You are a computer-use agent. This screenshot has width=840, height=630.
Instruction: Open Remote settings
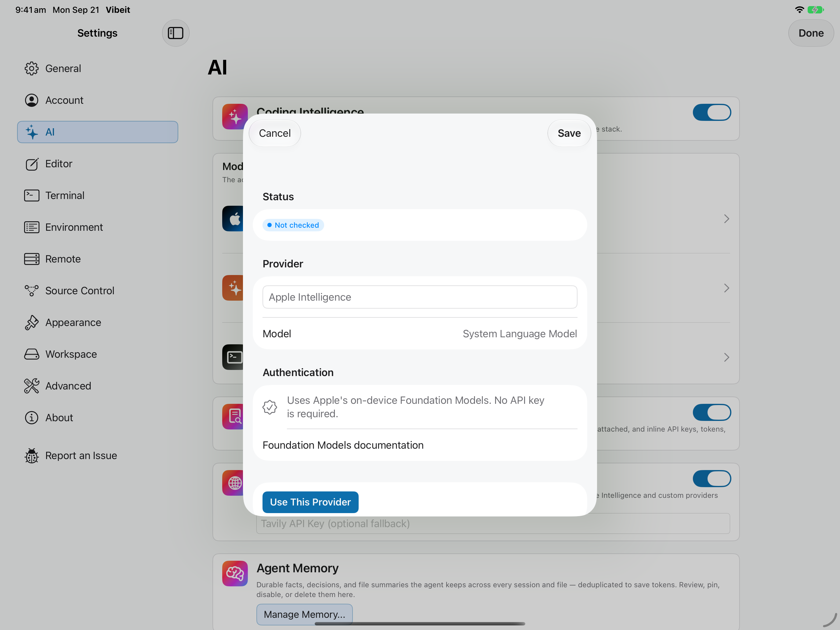click(x=98, y=259)
